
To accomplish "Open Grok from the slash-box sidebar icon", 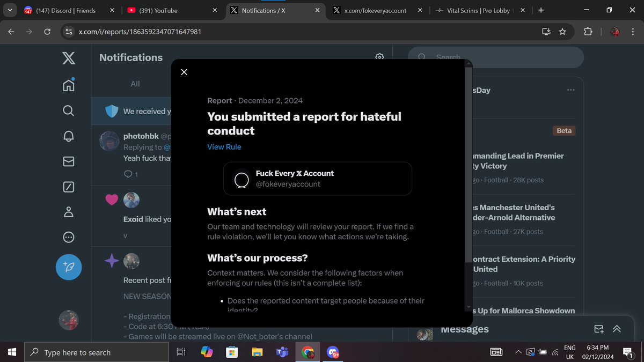I will [68, 187].
